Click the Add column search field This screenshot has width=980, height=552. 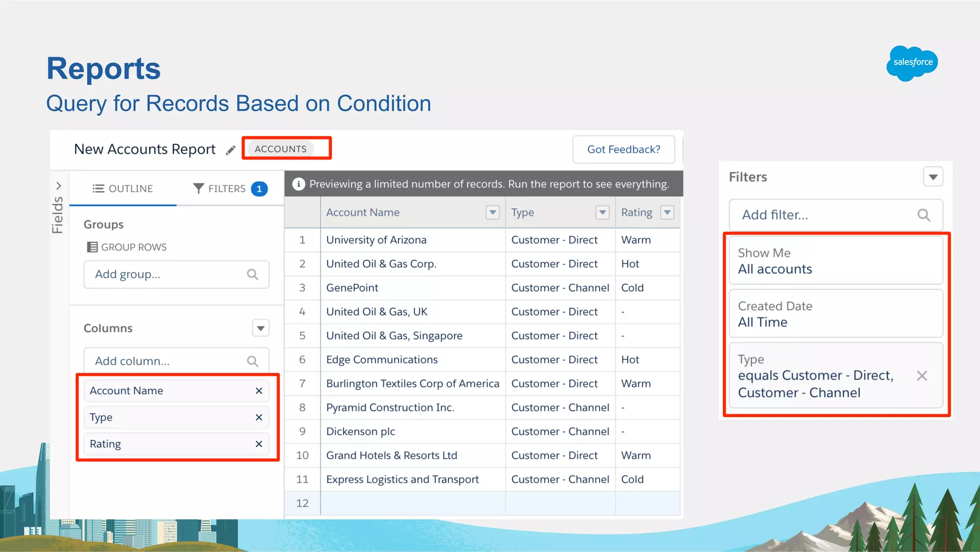click(177, 361)
